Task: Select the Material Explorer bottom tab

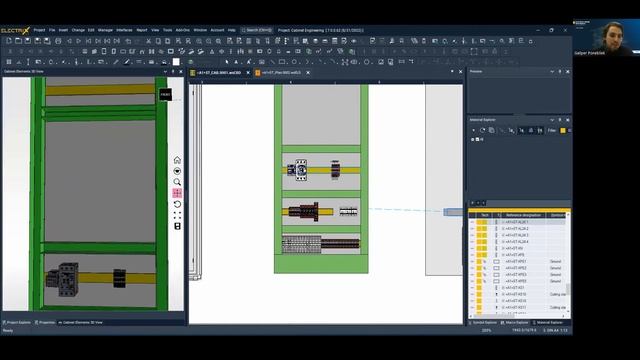Action: point(547,322)
